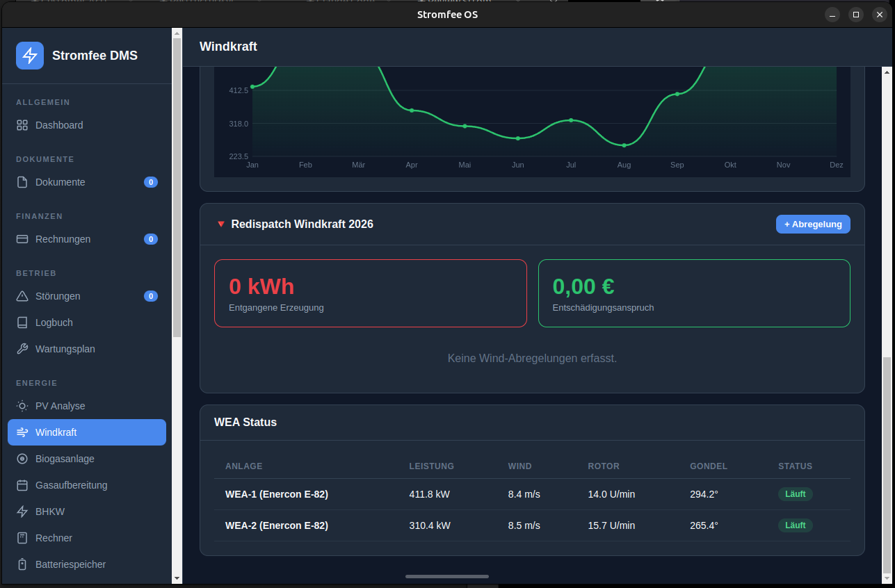Click the Stromfee lightning bolt logo

tap(30, 56)
